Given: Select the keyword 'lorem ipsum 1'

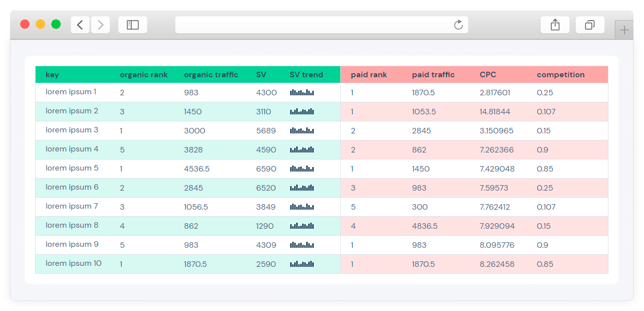Looking at the screenshot, I should 71,92.
